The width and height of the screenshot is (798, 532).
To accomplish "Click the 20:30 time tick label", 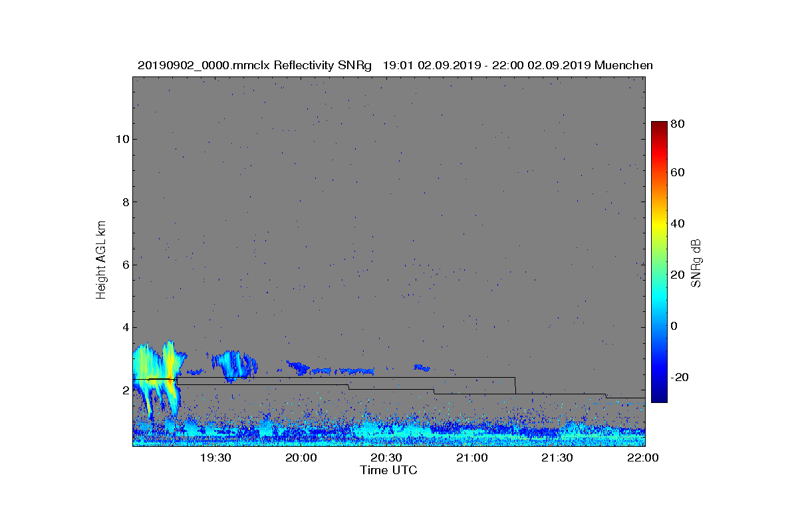I will (x=386, y=458).
